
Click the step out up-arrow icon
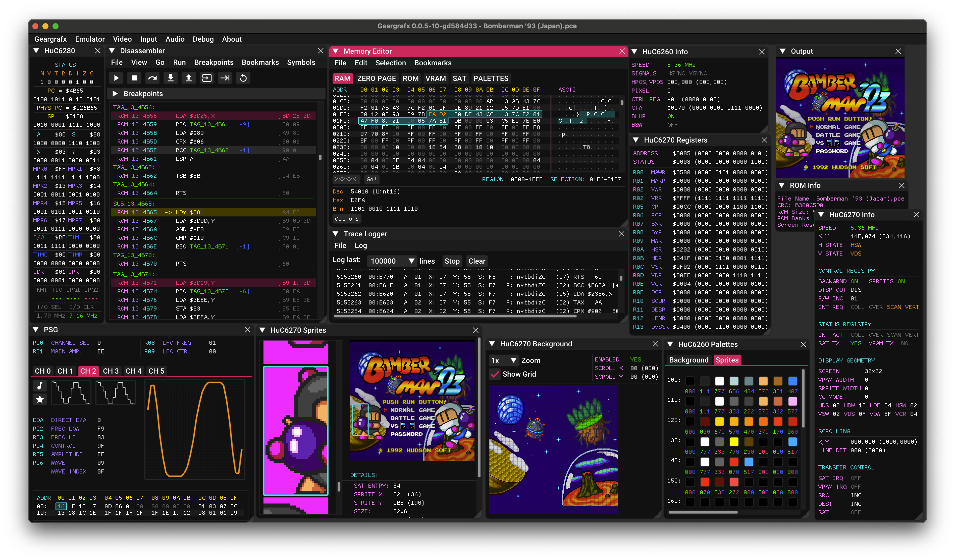click(x=188, y=78)
